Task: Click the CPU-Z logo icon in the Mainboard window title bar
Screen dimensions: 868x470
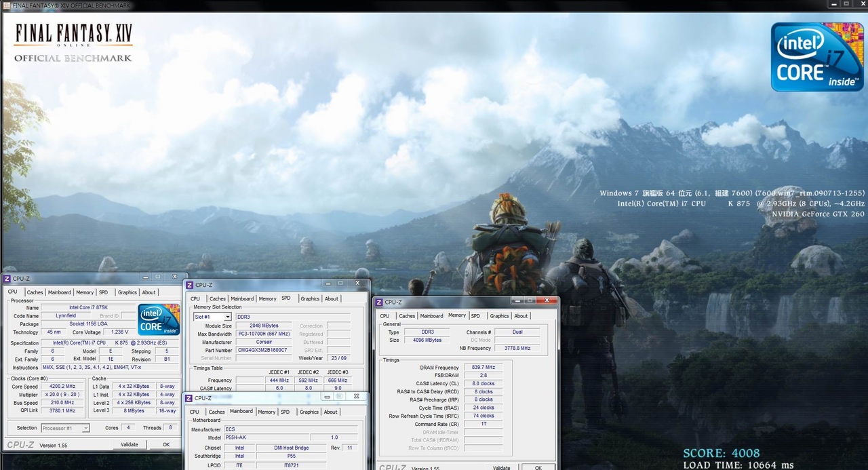Action: 189,398
